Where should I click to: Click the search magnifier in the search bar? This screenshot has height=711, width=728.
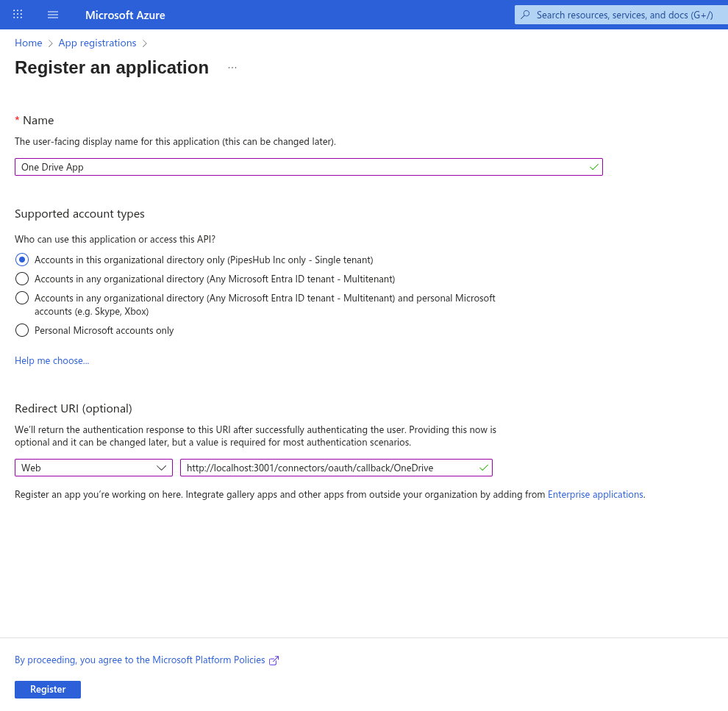click(524, 15)
